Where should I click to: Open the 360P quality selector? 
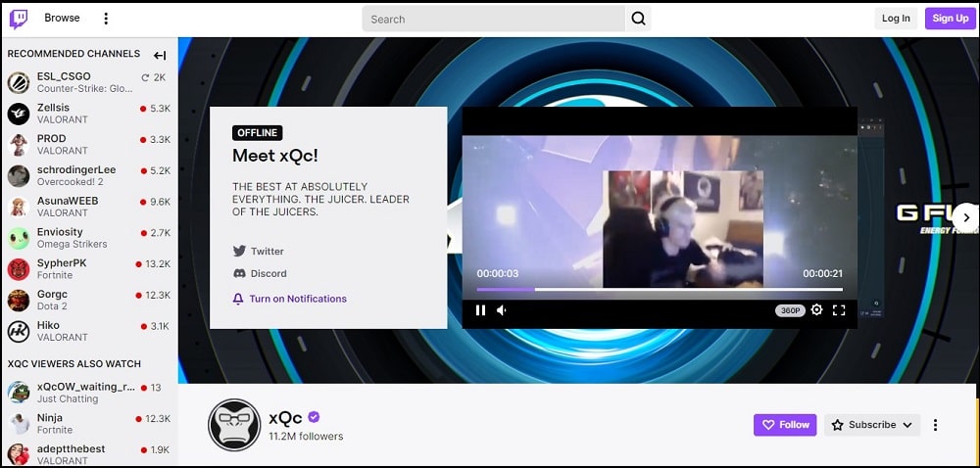790,310
